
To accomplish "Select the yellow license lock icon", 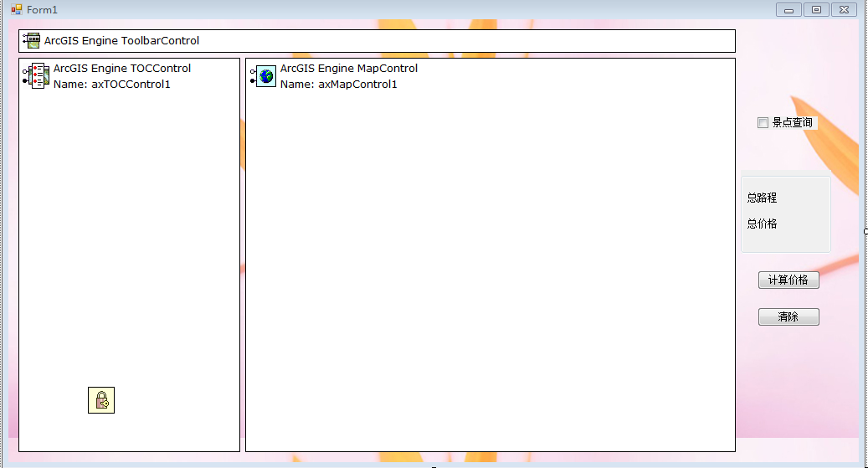I will pyautogui.click(x=101, y=400).
